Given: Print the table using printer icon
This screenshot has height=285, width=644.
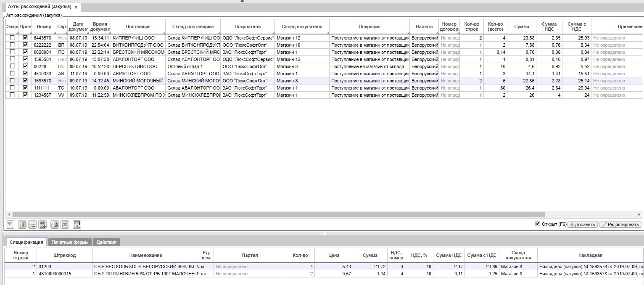Looking at the screenshot, I should coord(54,225).
